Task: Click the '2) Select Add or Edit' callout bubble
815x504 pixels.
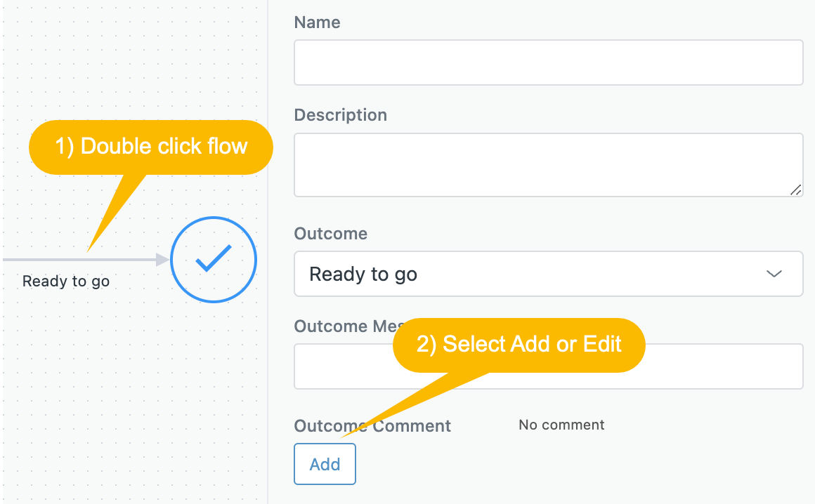Action: point(518,345)
